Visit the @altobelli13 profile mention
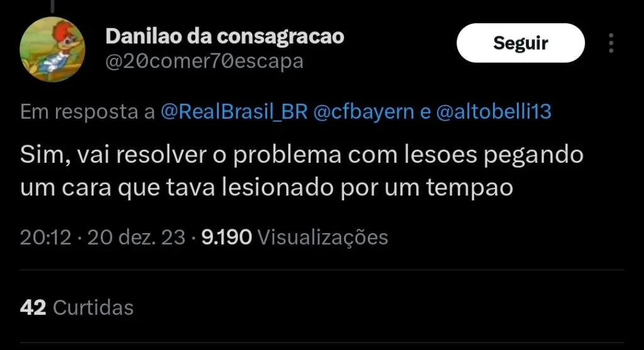The height and width of the screenshot is (350, 644). tap(494, 112)
